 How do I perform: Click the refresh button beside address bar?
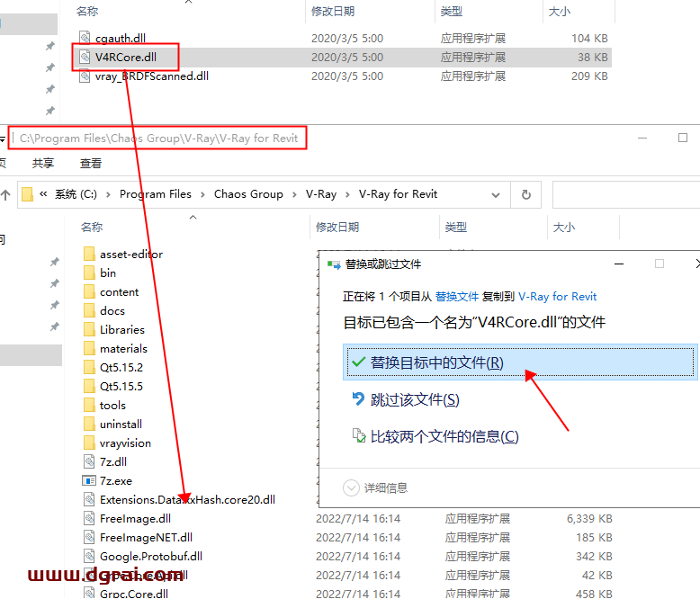tap(526, 194)
